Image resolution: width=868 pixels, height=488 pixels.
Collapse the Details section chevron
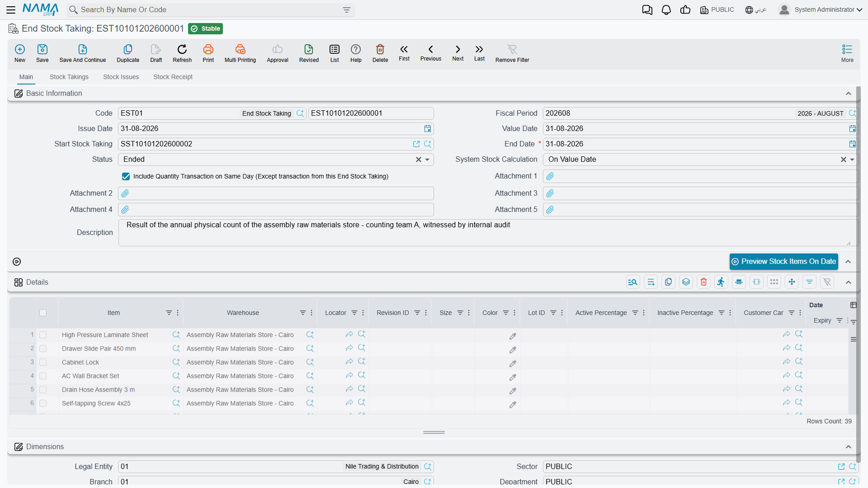(x=849, y=282)
